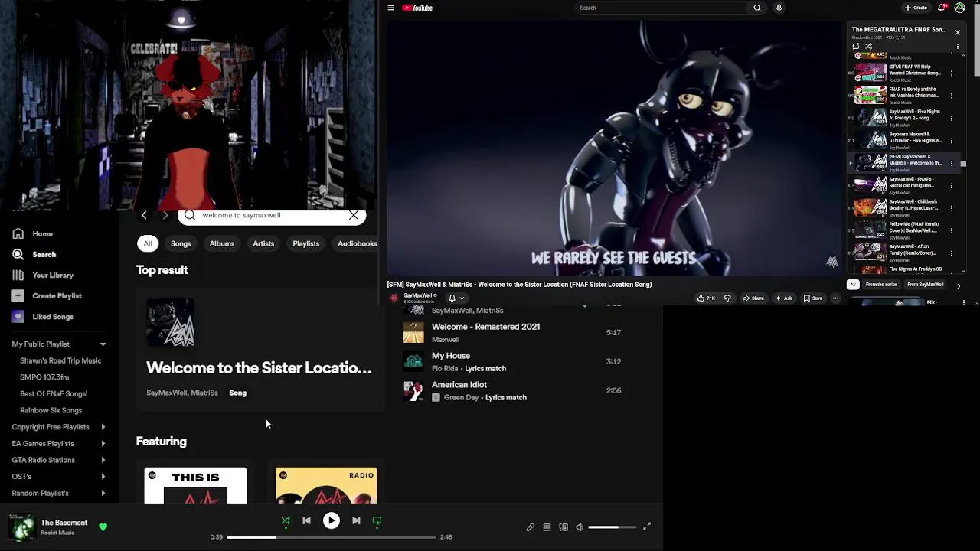Open YouTube hamburger guide menu

390,8
